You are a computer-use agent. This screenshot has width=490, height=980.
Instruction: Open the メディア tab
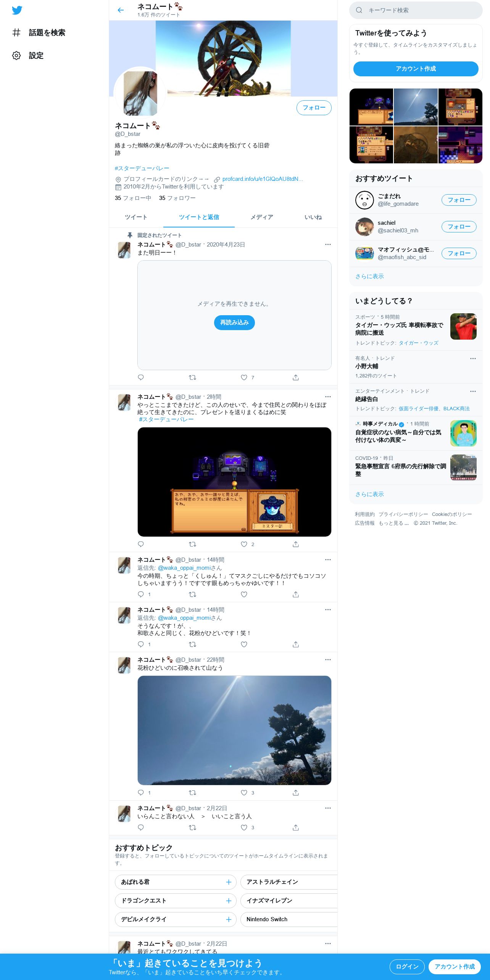tap(261, 217)
